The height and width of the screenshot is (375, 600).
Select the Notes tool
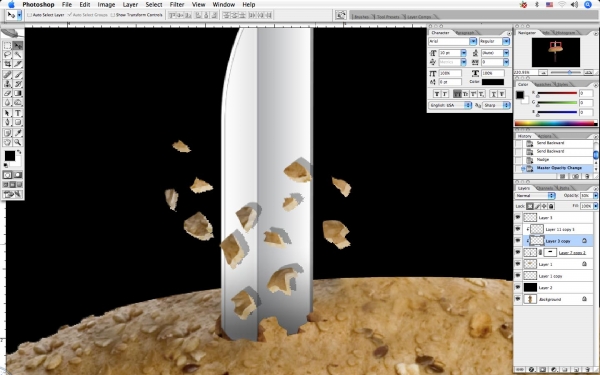tap(8, 133)
